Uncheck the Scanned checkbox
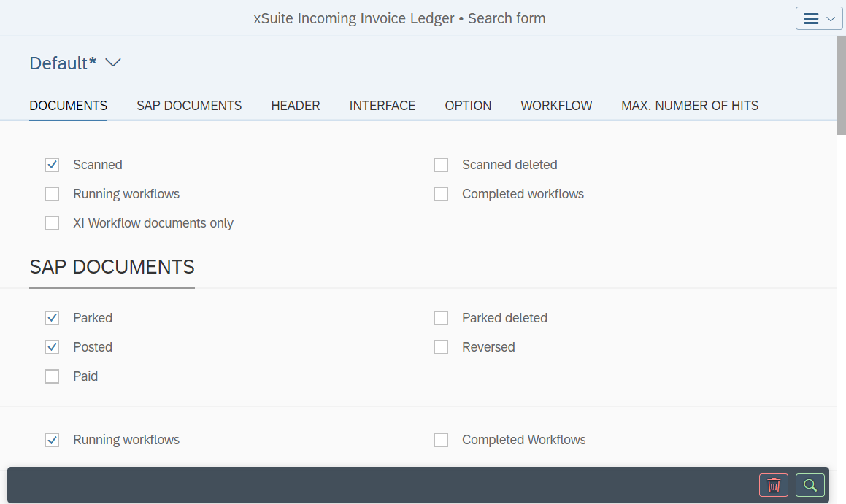 [x=52, y=165]
